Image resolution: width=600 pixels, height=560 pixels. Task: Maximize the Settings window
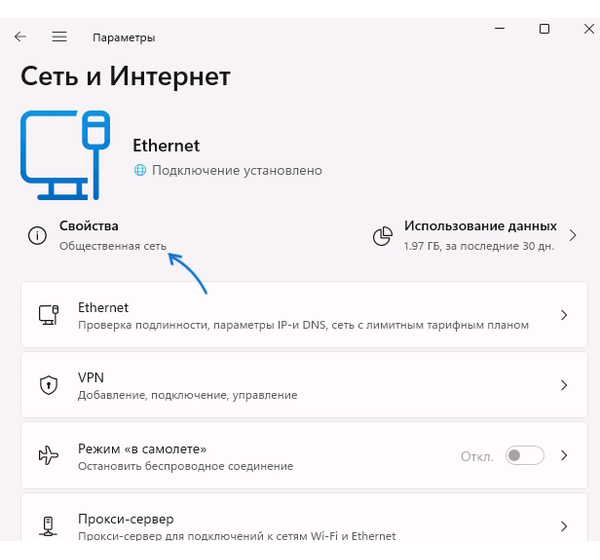click(544, 29)
